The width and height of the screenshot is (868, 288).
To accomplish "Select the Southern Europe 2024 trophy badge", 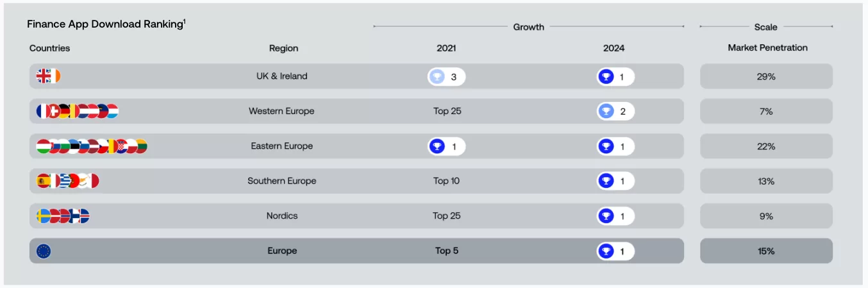I will [x=615, y=182].
